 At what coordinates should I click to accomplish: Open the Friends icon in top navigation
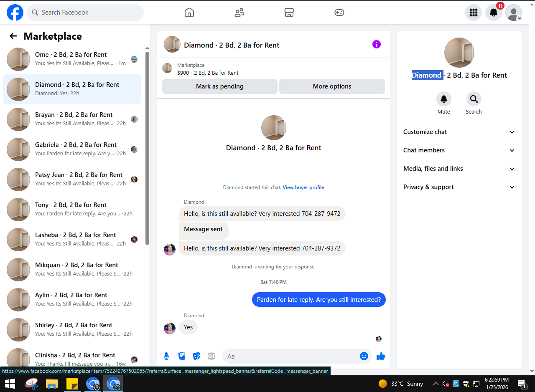(239, 13)
